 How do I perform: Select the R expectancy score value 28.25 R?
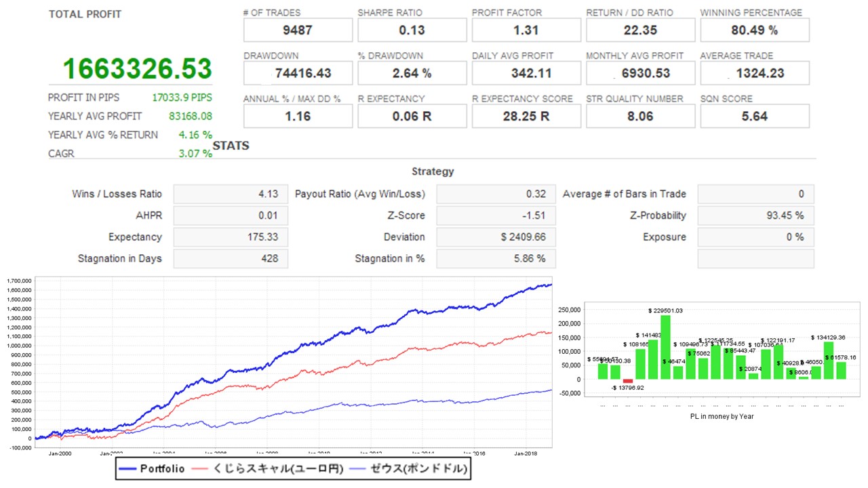click(x=526, y=116)
